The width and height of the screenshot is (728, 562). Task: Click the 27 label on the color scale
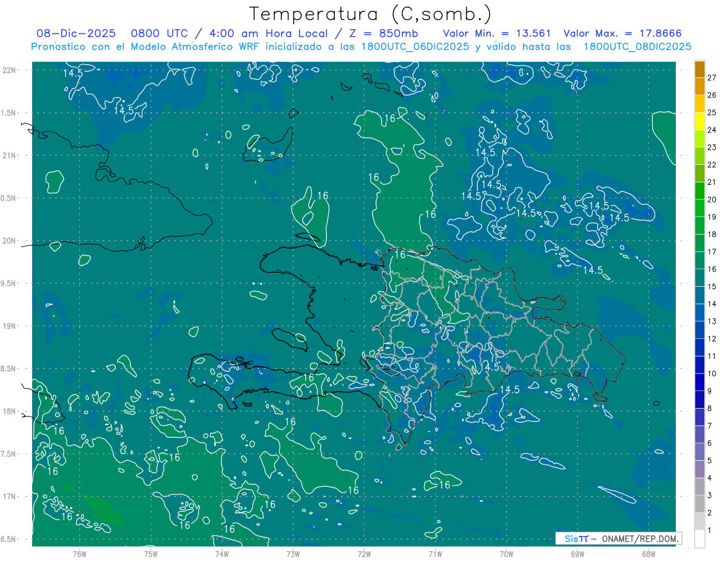[712, 78]
